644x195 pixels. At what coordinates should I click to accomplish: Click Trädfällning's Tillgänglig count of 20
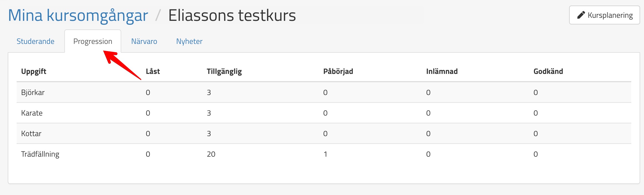[x=211, y=154]
